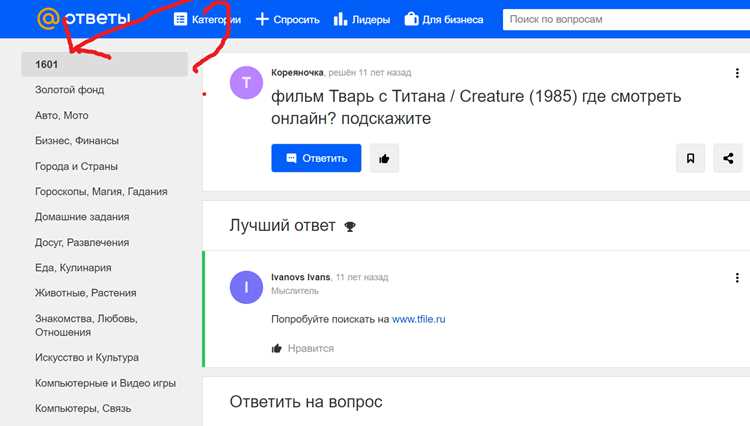Open the Еда, Кулинария category
Screen dimensions: 750x426
pos(73,268)
